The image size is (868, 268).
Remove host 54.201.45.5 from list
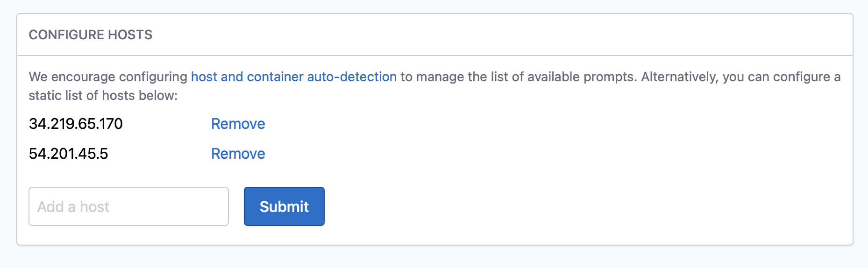(x=238, y=154)
